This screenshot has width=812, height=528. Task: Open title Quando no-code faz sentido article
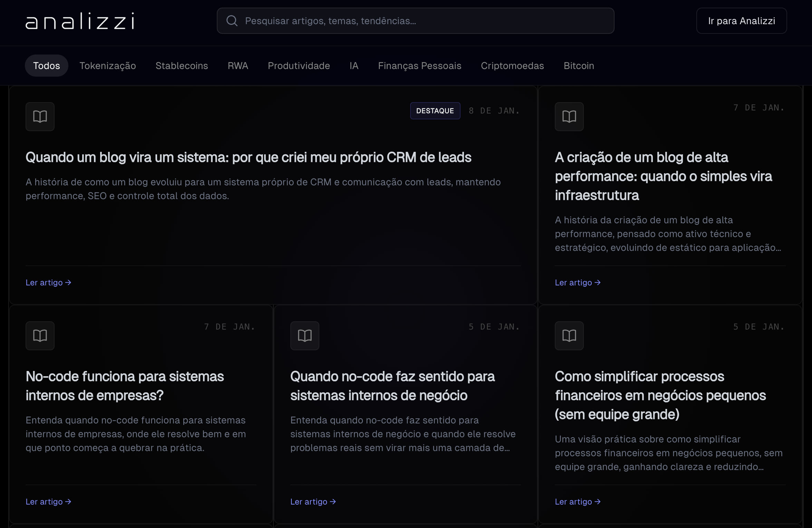(392, 386)
